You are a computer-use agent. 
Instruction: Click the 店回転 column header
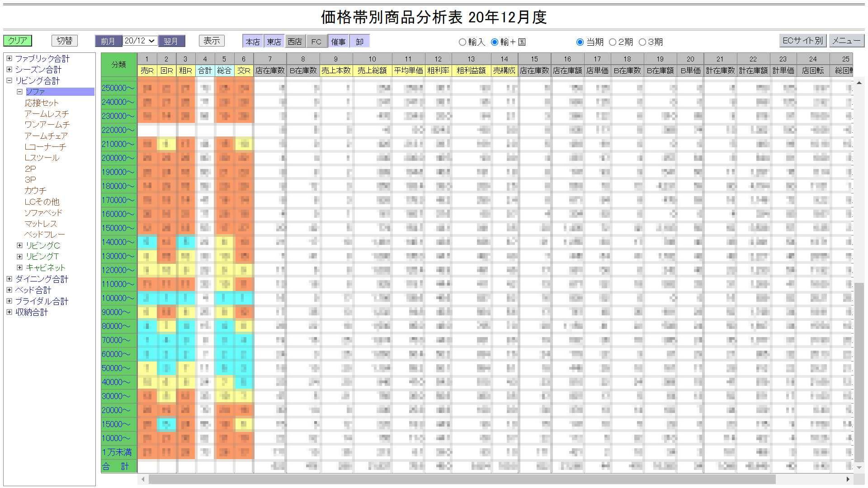pos(813,70)
